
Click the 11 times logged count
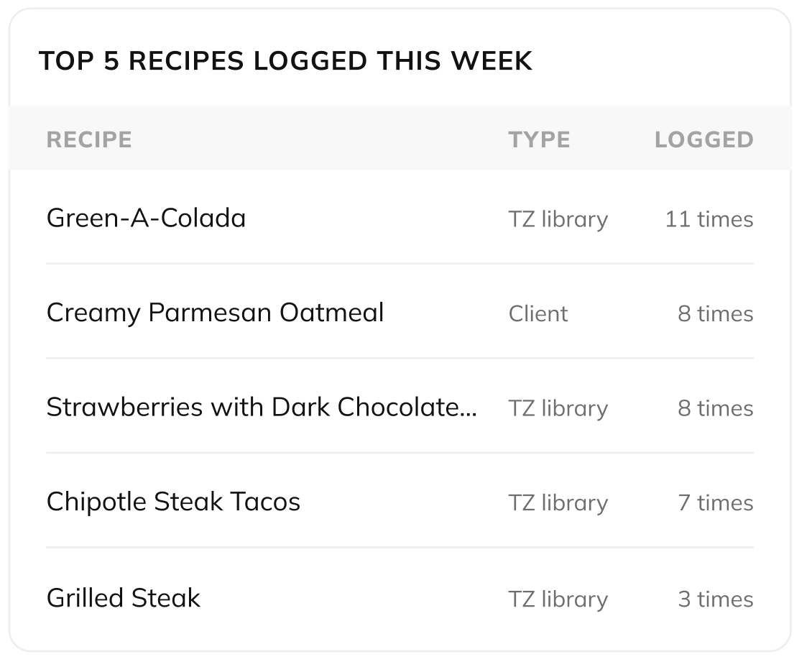(709, 219)
